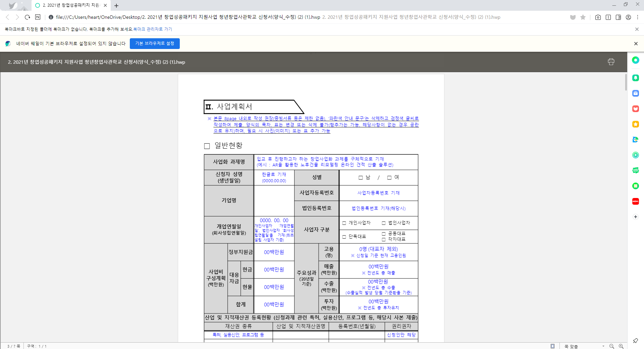Open the browser kebab menu
Screen dimensions: 644x349
638,17
